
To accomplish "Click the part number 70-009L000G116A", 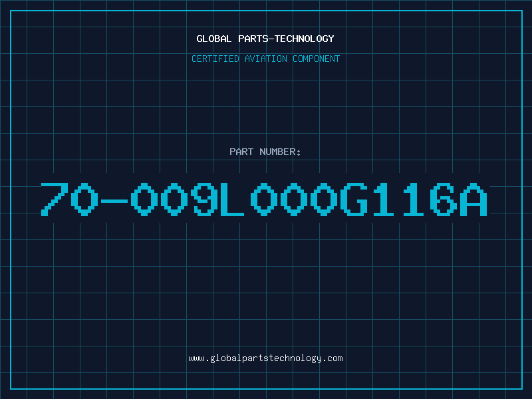I will (x=264, y=199).
